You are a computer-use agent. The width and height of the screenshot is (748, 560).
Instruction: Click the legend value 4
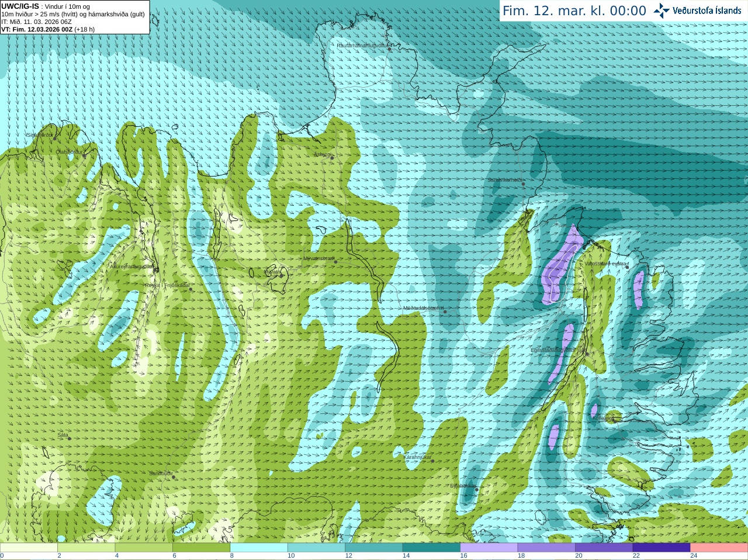click(117, 556)
